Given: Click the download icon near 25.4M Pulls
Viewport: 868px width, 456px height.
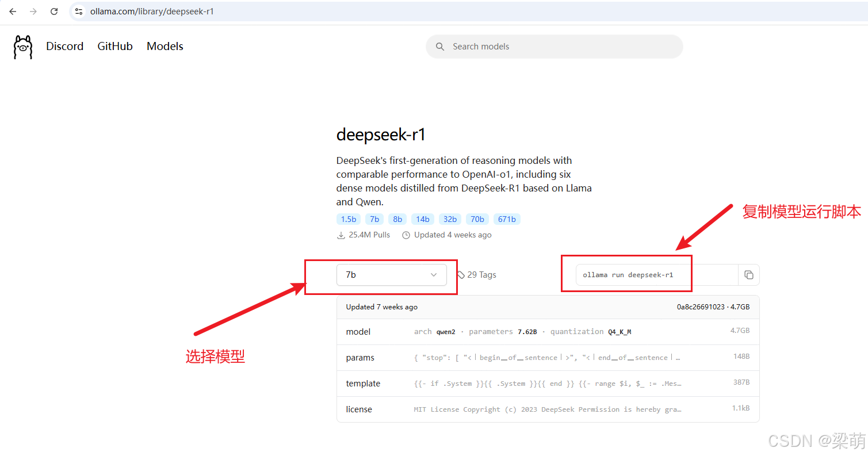Looking at the screenshot, I should (x=341, y=235).
